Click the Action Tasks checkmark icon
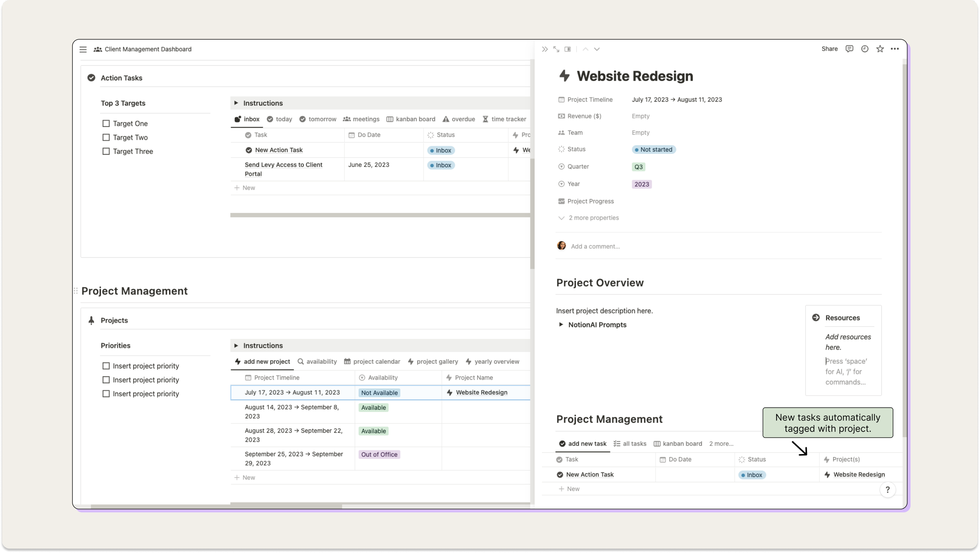 [91, 78]
